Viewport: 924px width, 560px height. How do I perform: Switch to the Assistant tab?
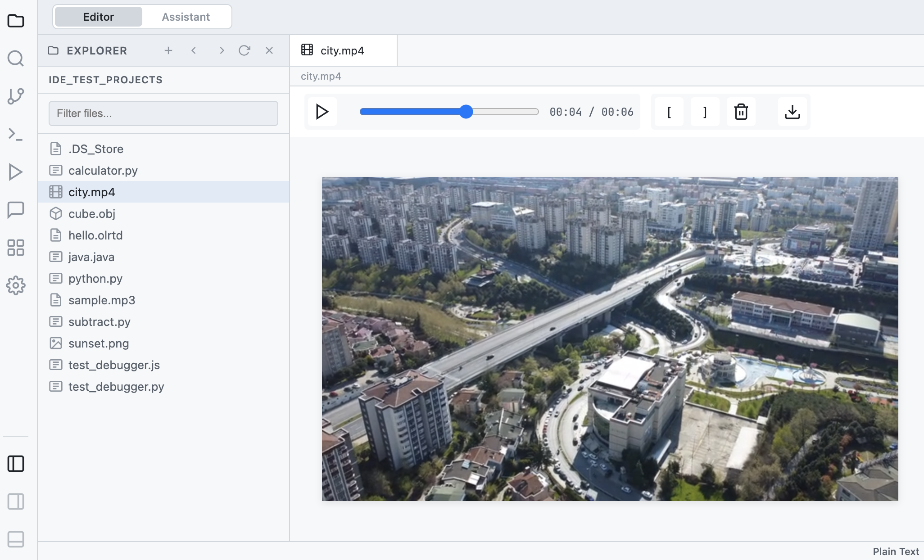pos(186,17)
